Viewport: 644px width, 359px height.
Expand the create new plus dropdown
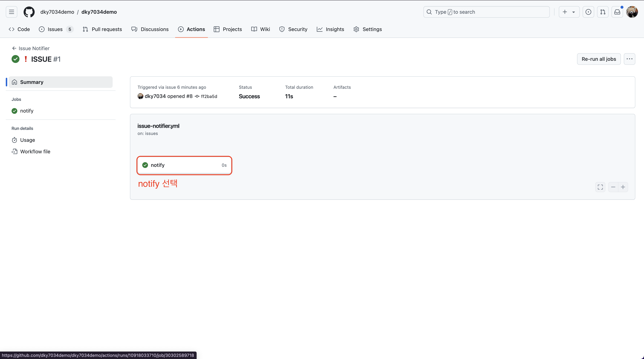point(569,12)
